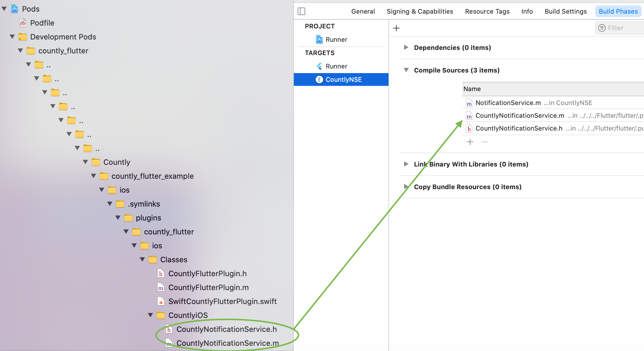The height and width of the screenshot is (351, 644).
Task: Click the NotificationService.m file icon in Compile Sources
Action: pyautogui.click(x=469, y=103)
